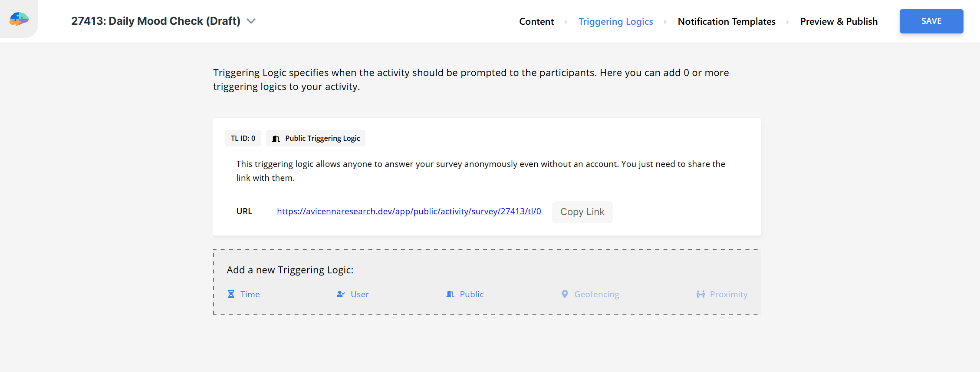This screenshot has width=980, height=372.
Task: Click the arrow after Triggering Logics
Action: coord(665,22)
